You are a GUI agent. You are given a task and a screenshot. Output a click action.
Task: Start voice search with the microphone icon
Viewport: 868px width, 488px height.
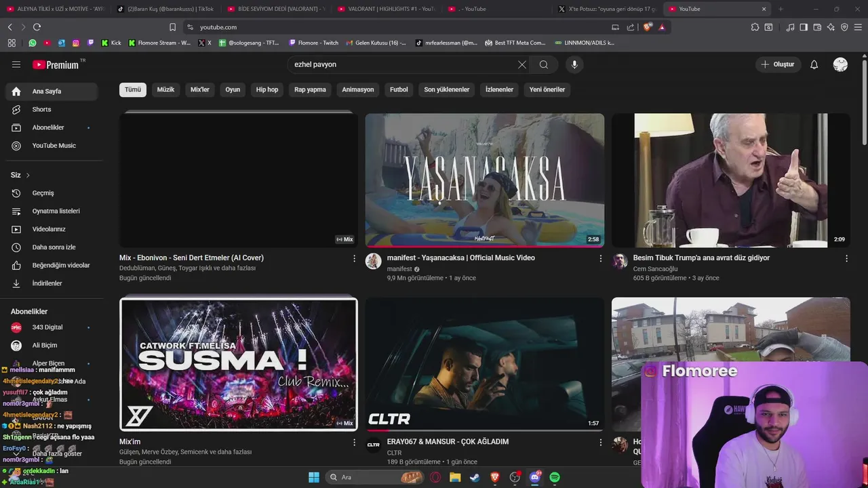[x=574, y=64]
